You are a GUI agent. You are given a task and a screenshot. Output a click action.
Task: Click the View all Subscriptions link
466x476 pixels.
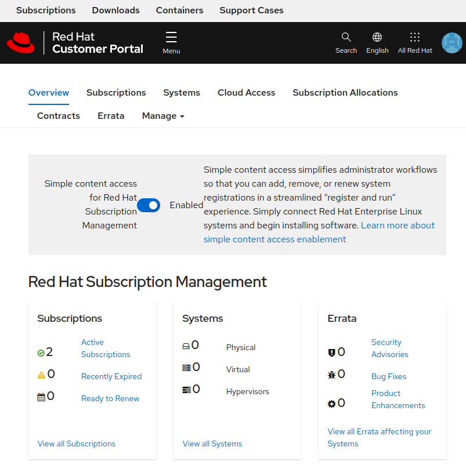(77, 444)
